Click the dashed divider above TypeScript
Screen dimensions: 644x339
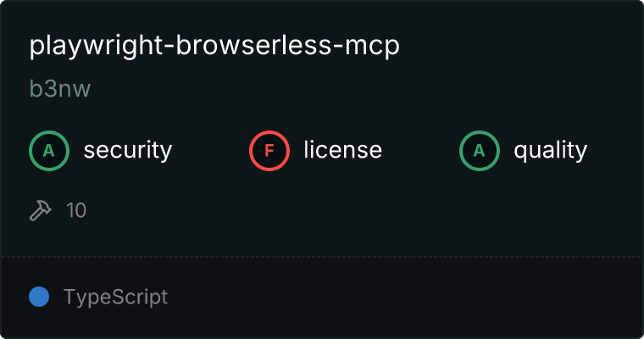point(322,257)
